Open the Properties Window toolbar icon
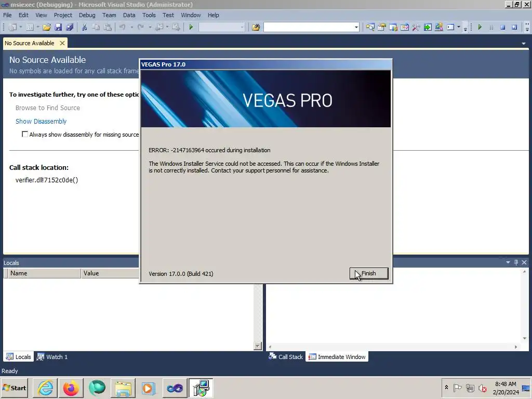532x399 pixels. (x=382, y=27)
